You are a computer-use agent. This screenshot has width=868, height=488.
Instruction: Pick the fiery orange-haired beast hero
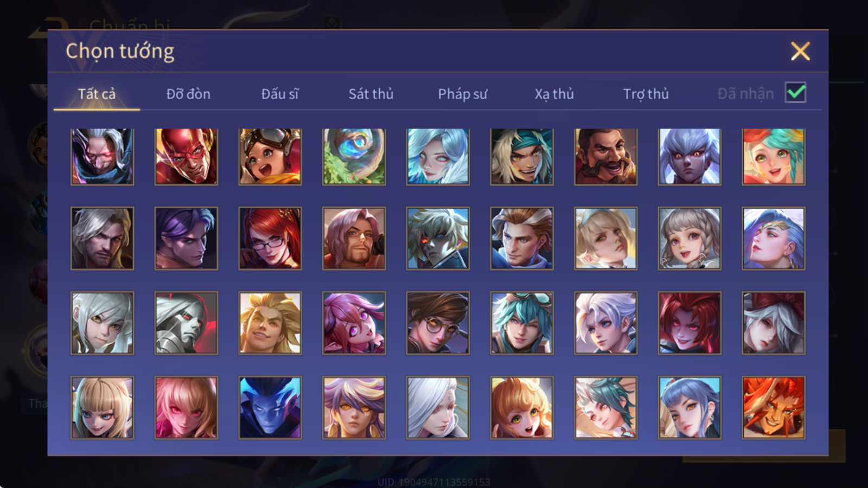point(774,407)
